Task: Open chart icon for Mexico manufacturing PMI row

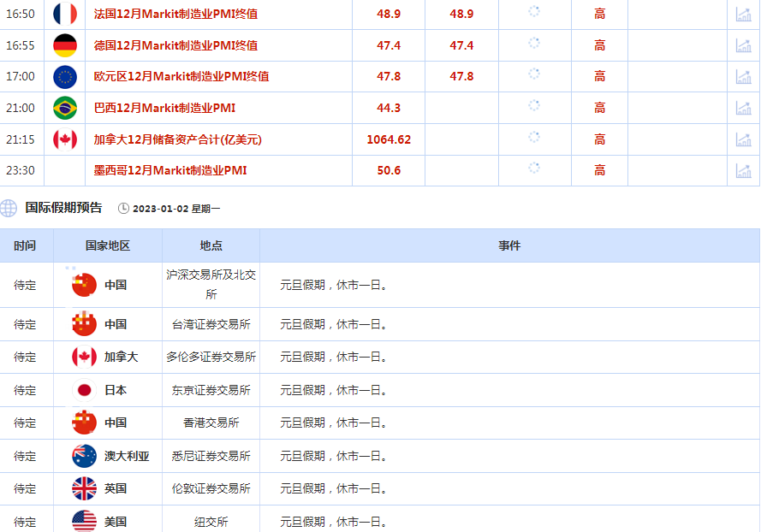Action: click(743, 170)
